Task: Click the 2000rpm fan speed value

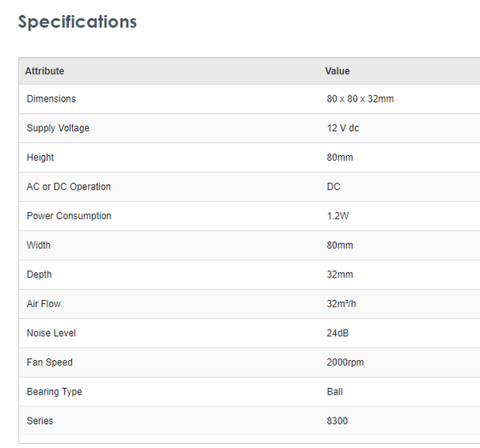Action: [x=345, y=362]
